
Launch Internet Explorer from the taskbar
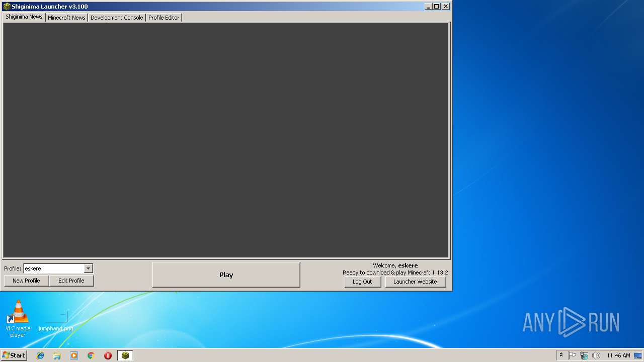coord(40,355)
